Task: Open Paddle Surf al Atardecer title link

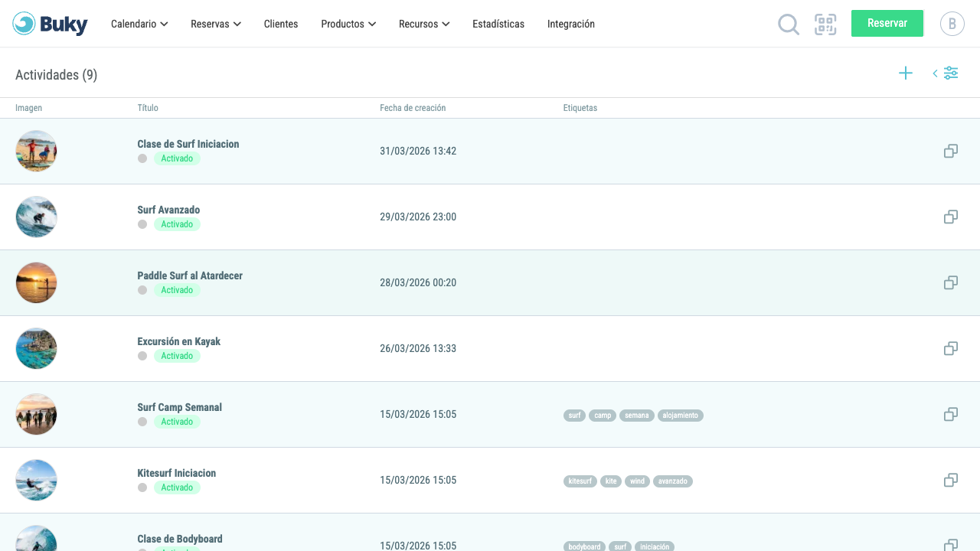Action: (x=190, y=275)
